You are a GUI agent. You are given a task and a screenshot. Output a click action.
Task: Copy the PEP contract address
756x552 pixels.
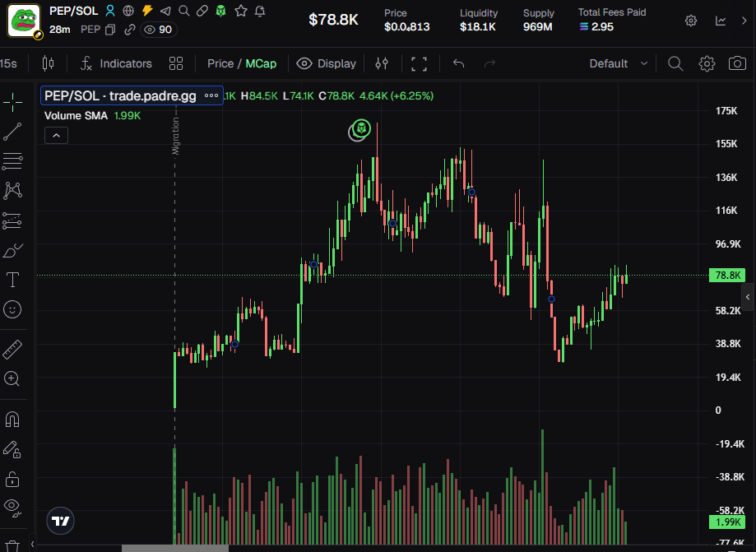point(110,30)
